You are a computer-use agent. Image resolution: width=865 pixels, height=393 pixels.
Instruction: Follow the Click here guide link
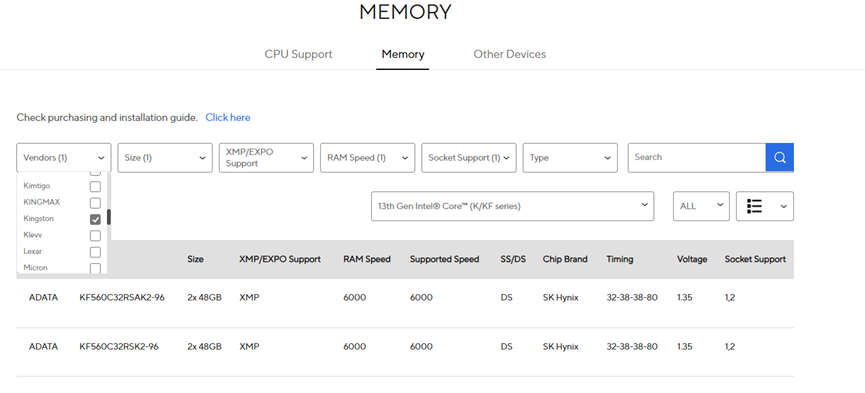[x=228, y=118]
